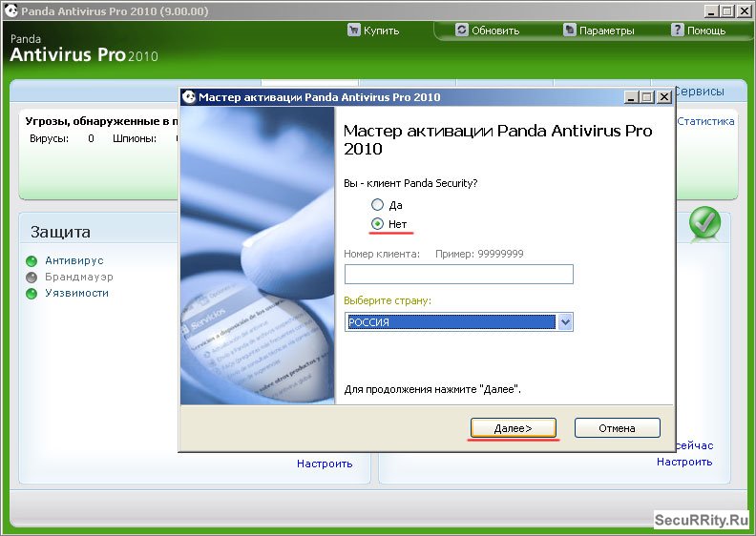Click the Уязвимости protection link
The width and height of the screenshot is (756, 536).
point(76,293)
